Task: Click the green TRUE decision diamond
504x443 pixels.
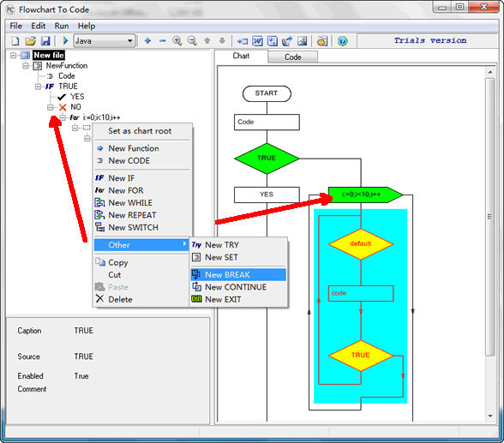Action: 267,159
